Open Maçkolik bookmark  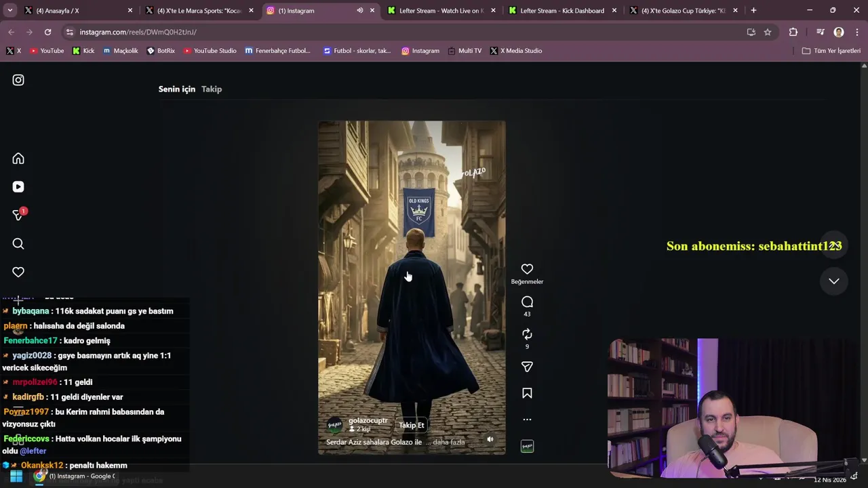pyautogui.click(x=121, y=51)
